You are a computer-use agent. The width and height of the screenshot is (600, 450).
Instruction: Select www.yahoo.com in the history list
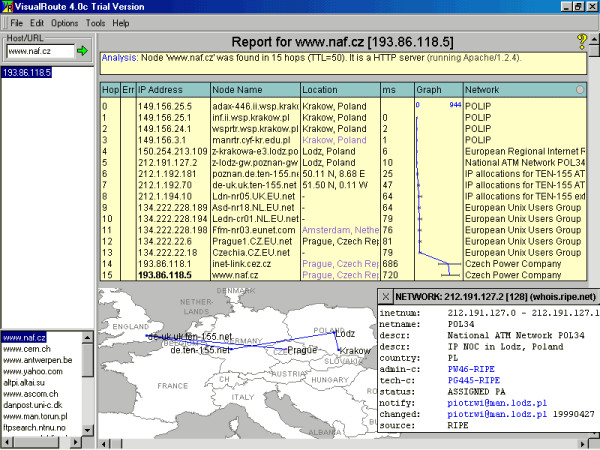pyautogui.click(x=33, y=371)
